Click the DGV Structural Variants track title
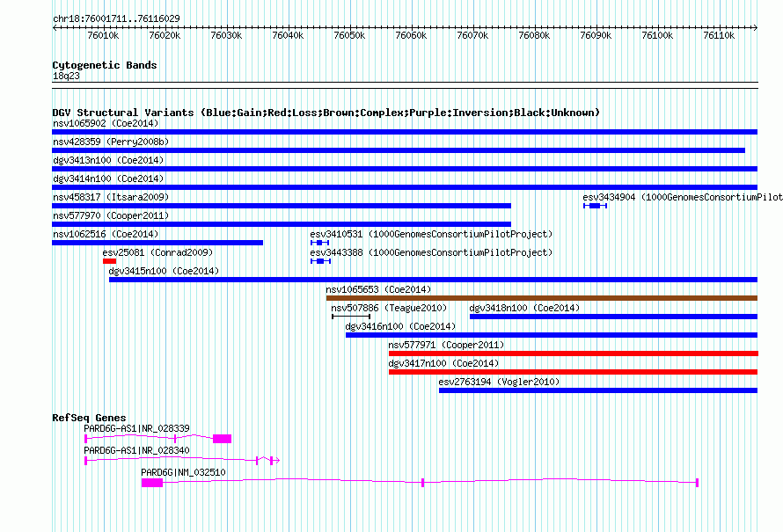783x532 pixels. tap(326, 113)
